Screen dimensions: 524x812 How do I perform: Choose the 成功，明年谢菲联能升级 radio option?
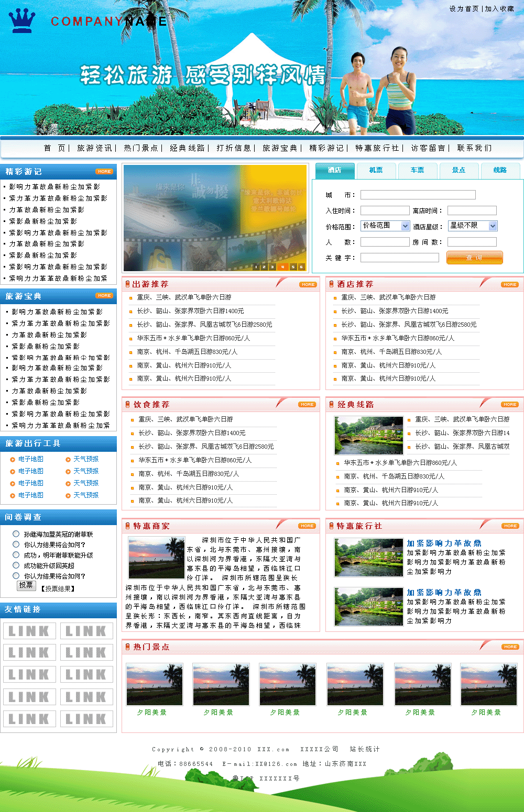coord(16,555)
